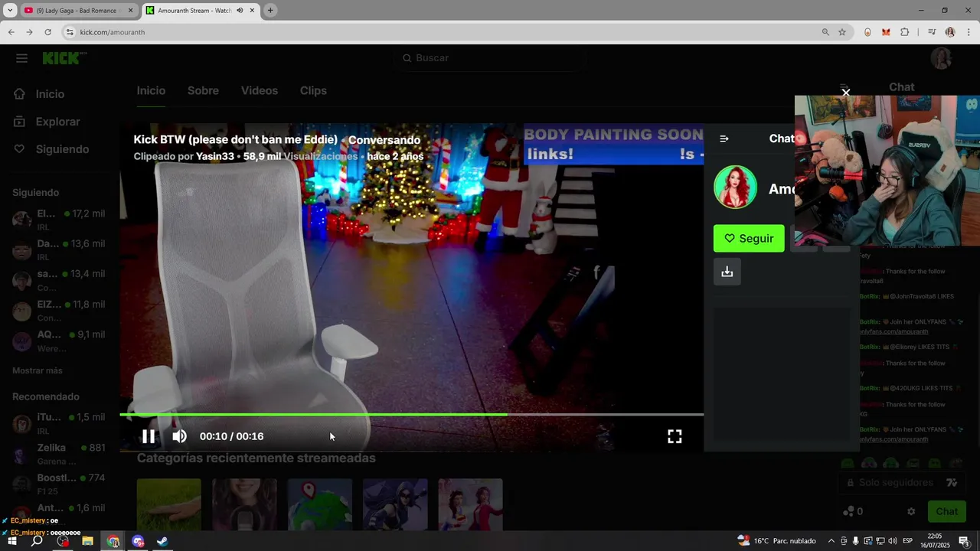This screenshot has height=551, width=980.
Task: Collapse the main chat panel arrow
Action: point(844,86)
